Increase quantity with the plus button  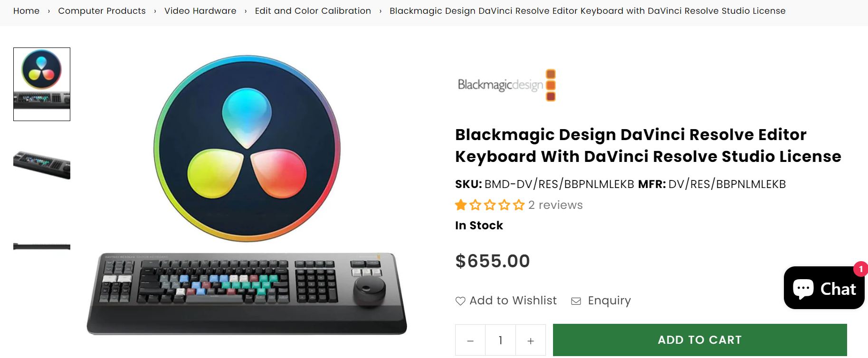click(531, 340)
